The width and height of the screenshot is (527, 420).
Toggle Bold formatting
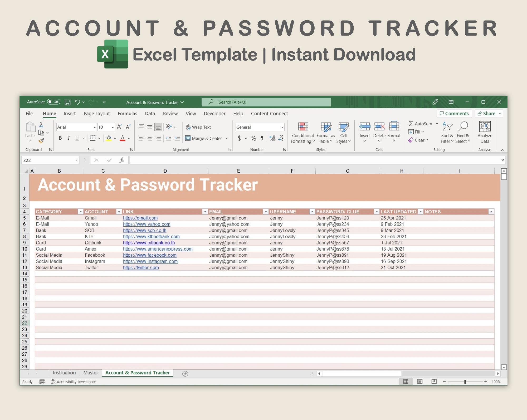pos(60,138)
